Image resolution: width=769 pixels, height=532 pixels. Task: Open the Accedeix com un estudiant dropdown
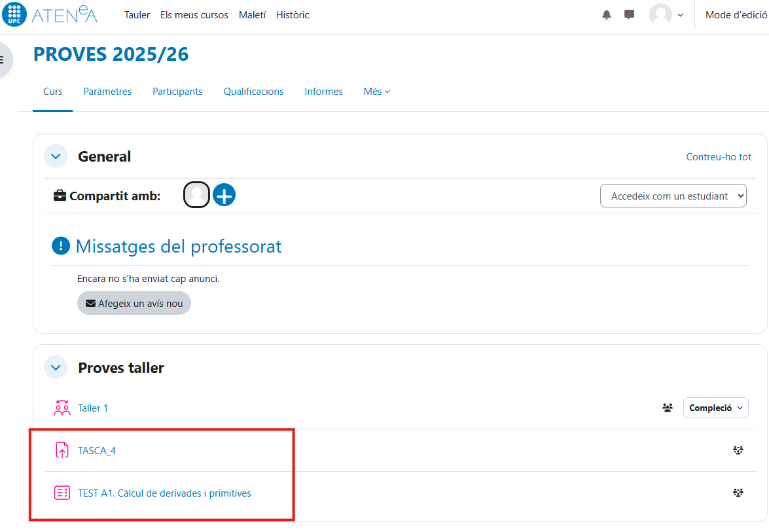point(673,195)
